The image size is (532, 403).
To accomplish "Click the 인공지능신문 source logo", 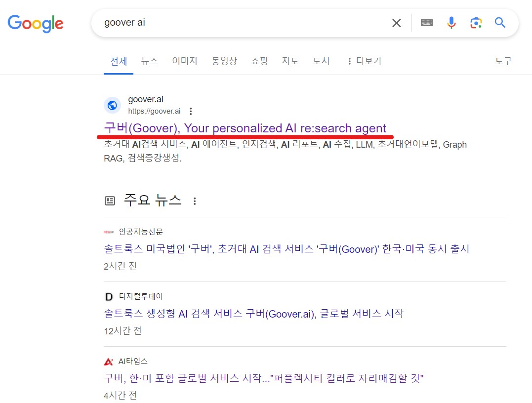I will click(x=109, y=232).
